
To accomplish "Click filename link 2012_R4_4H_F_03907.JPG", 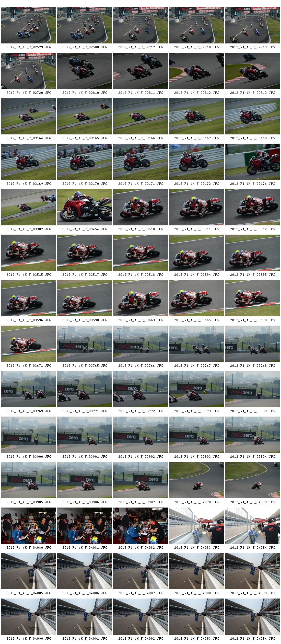I will 140,502.
